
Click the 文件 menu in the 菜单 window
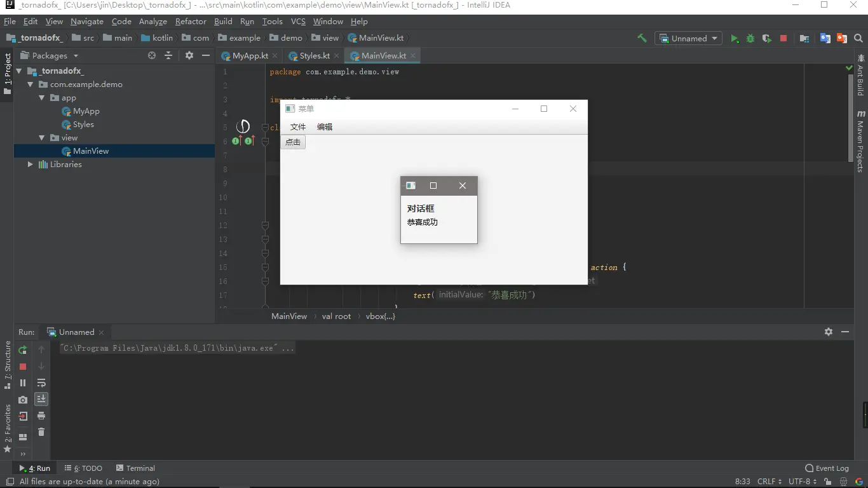pyautogui.click(x=298, y=127)
